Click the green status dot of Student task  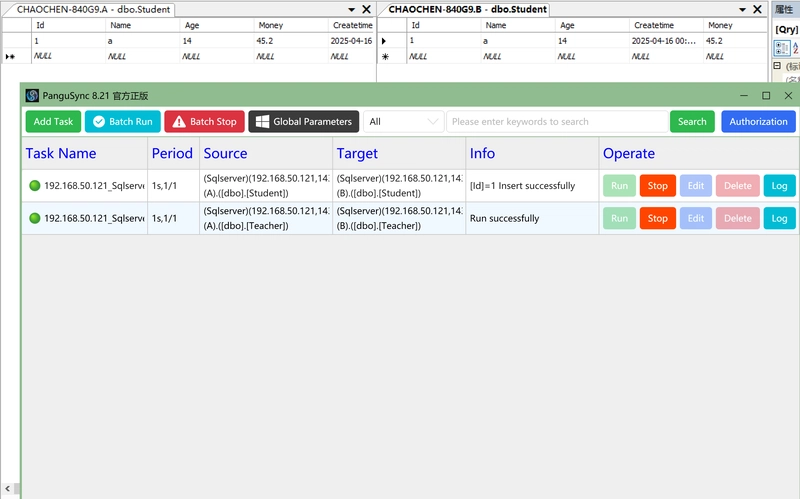[35, 186]
